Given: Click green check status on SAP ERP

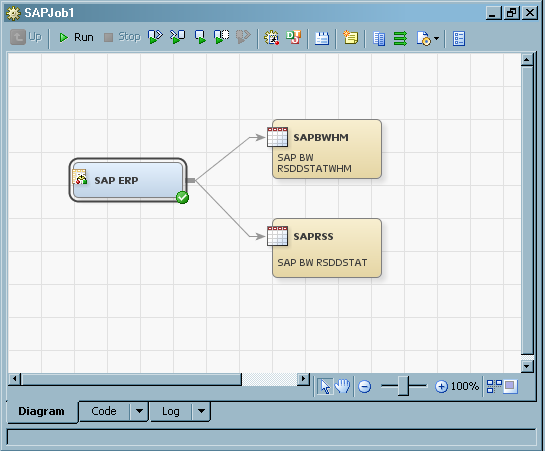Looking at the screenshot, I should click(x=182, y=197).
